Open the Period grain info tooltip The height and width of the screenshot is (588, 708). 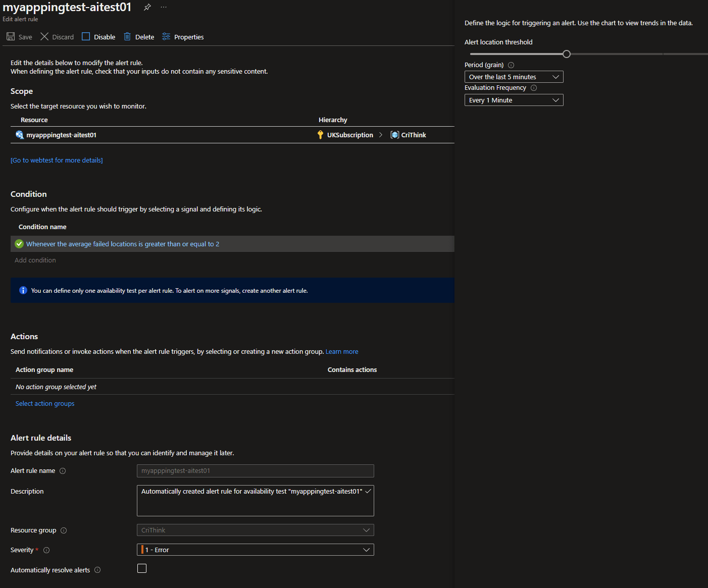coord(511,65)
